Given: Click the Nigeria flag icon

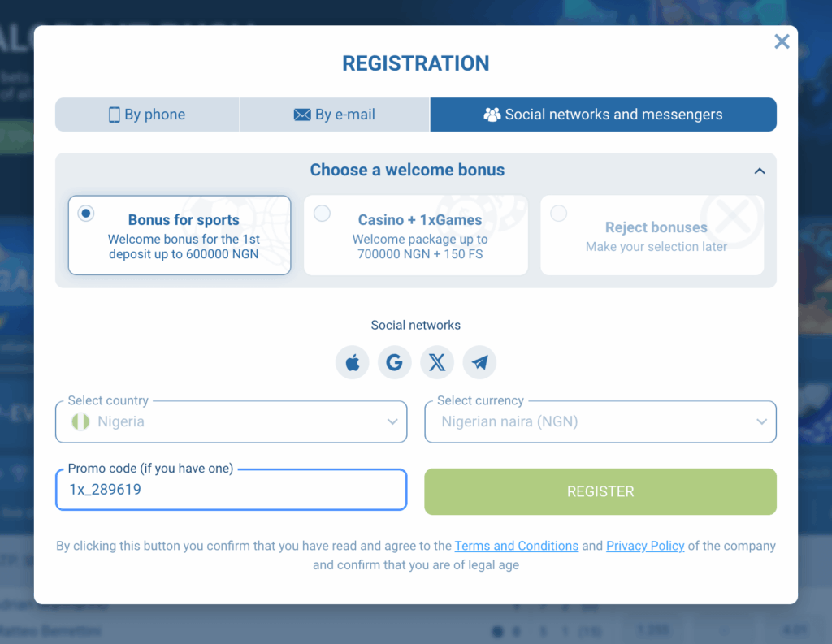Looking at the screenshot, I should tap(80, 422).
